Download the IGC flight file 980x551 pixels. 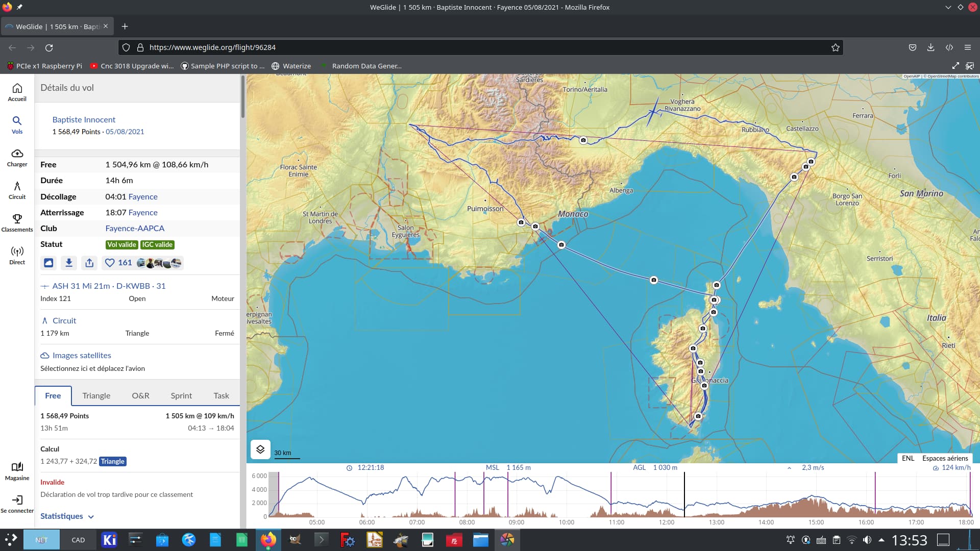69,263
